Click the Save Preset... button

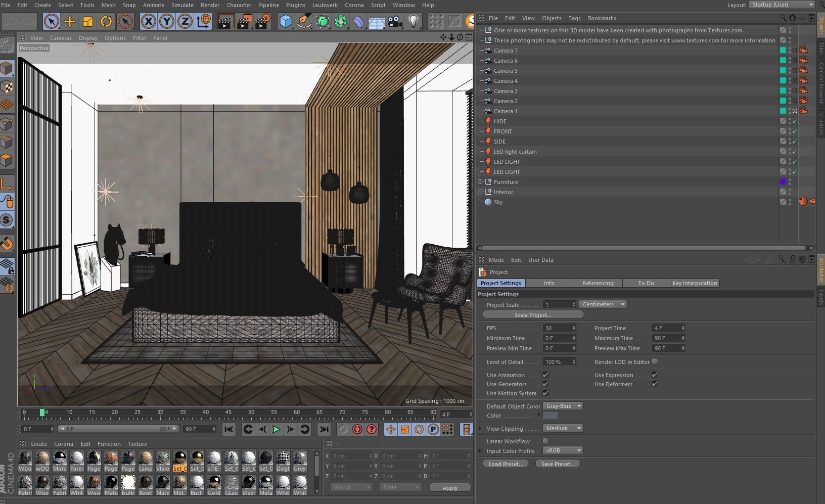[x=558, y=464]
